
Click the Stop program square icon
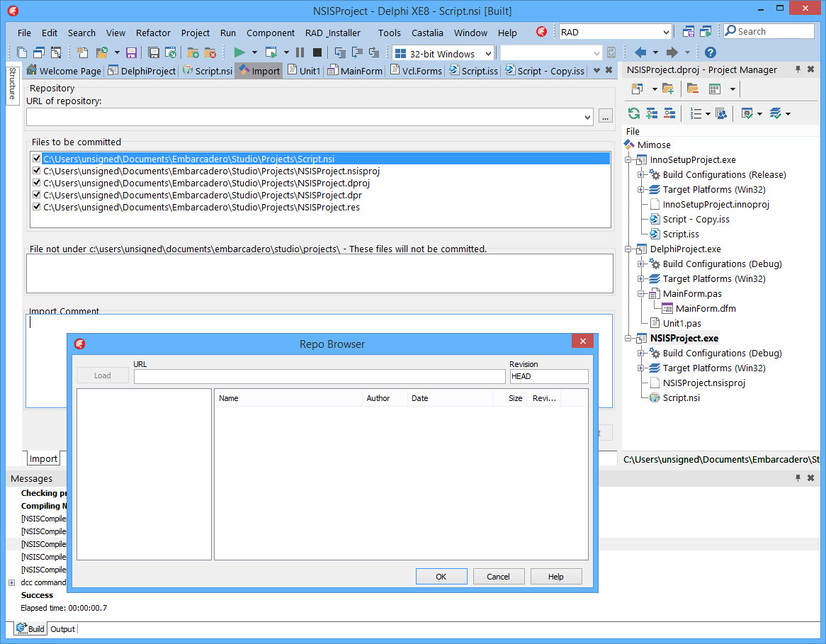click(317, 52)
